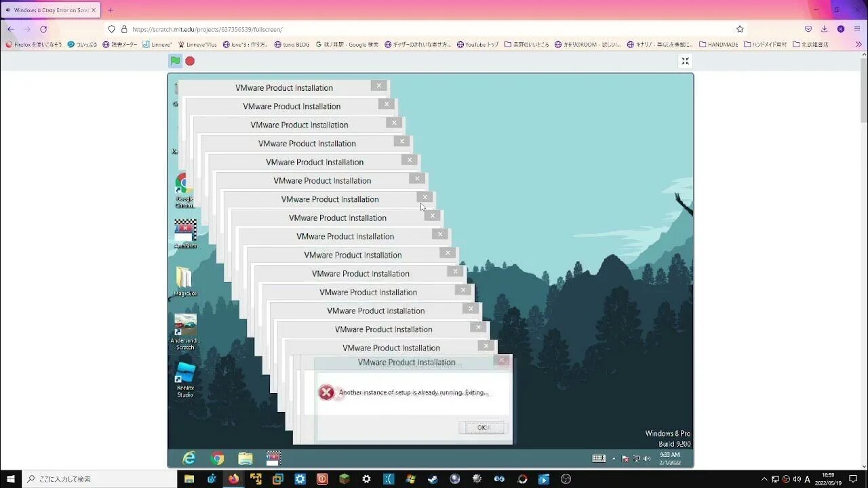This screenshot has height=488, width=868.
Task: Click the simulated on-screen keyboard tray icon
Action: pos(599,458)
